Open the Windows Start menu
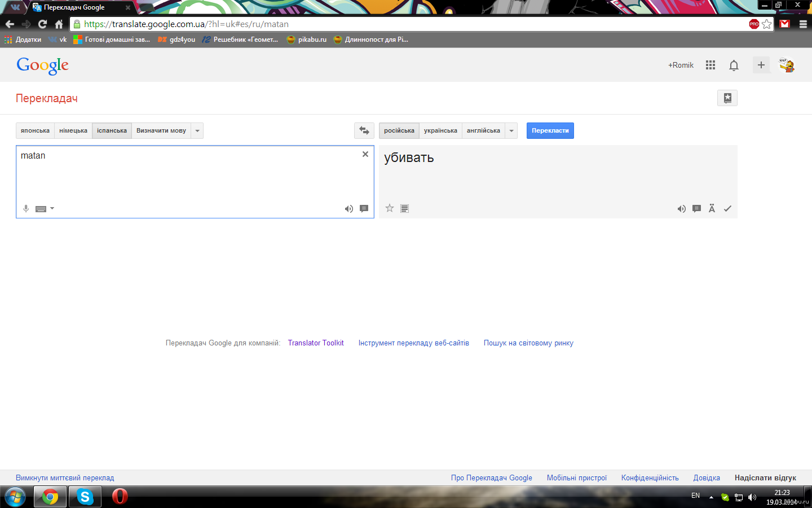 15,497
